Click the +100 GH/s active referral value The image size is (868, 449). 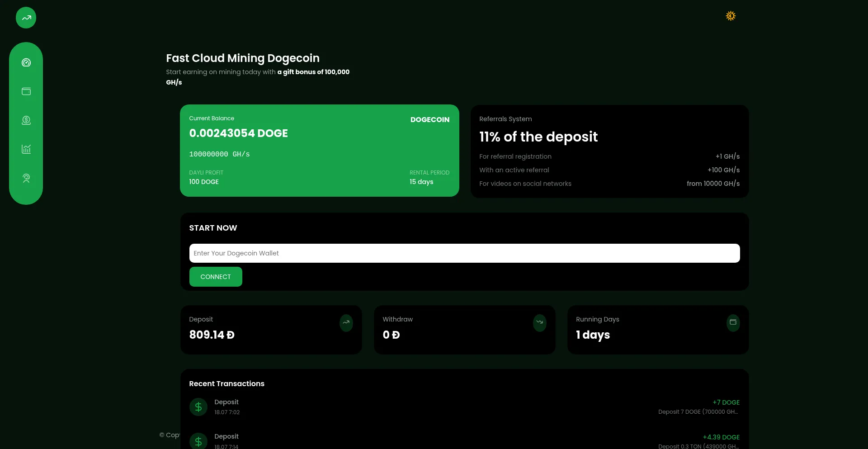pyautogui.click(x=724, y=170)
